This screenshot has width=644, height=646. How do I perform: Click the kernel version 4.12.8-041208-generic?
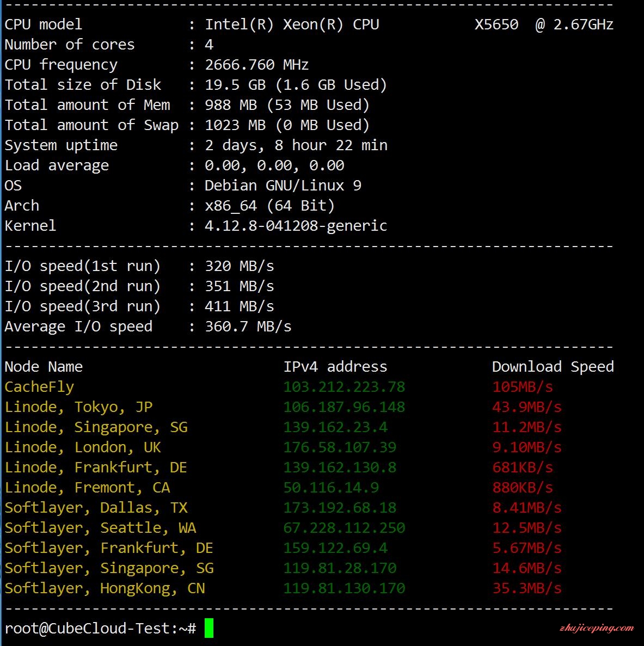[x=296, y=226]
